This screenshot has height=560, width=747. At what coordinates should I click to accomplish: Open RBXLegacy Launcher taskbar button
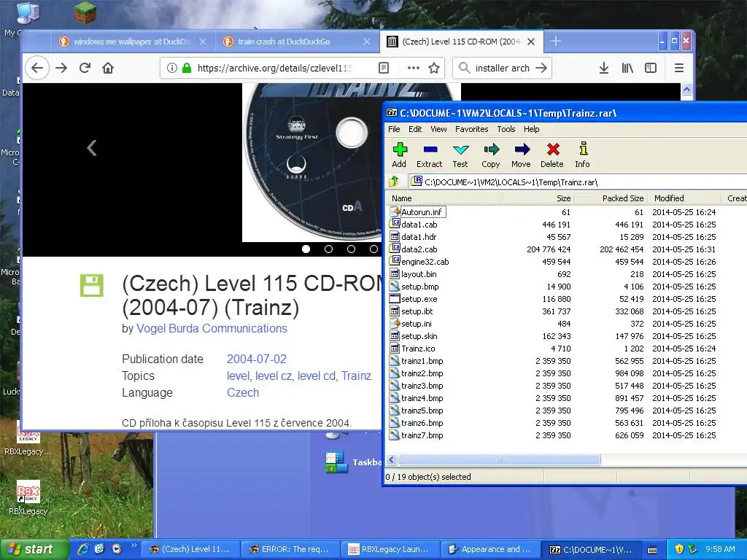(390, 549)
